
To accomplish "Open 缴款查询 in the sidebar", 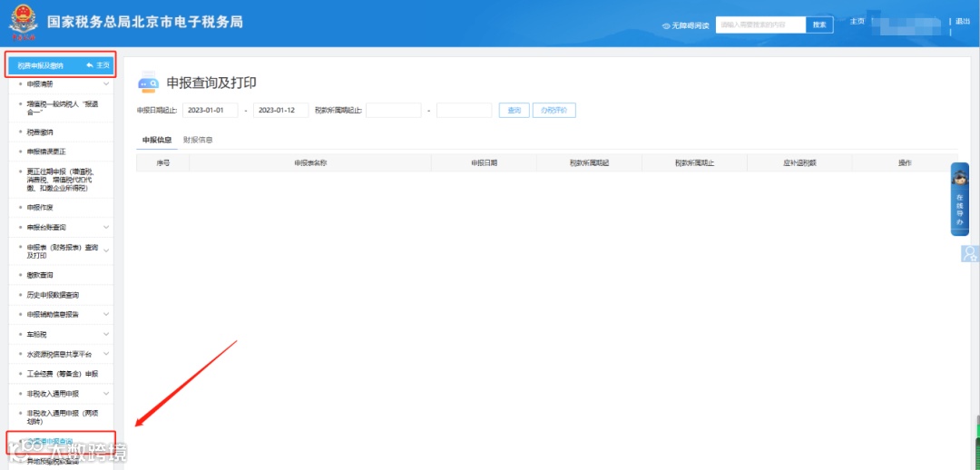I will coord(40,274).
